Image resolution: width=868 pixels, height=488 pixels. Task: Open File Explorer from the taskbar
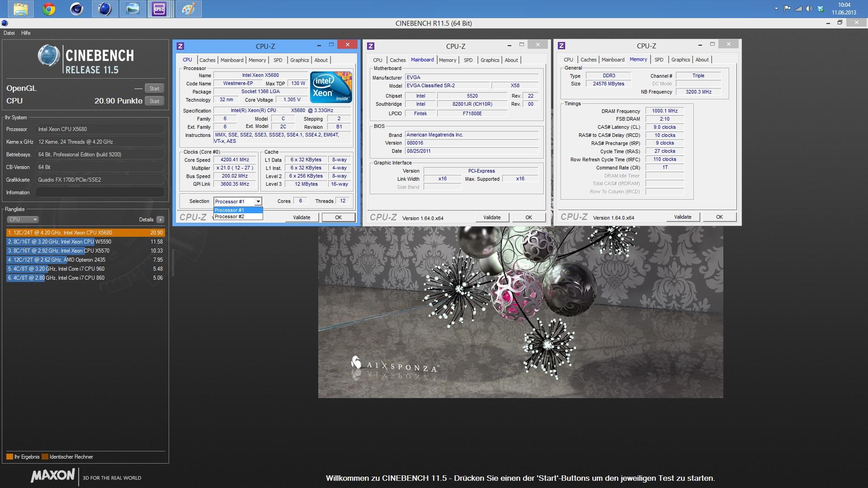21,9
